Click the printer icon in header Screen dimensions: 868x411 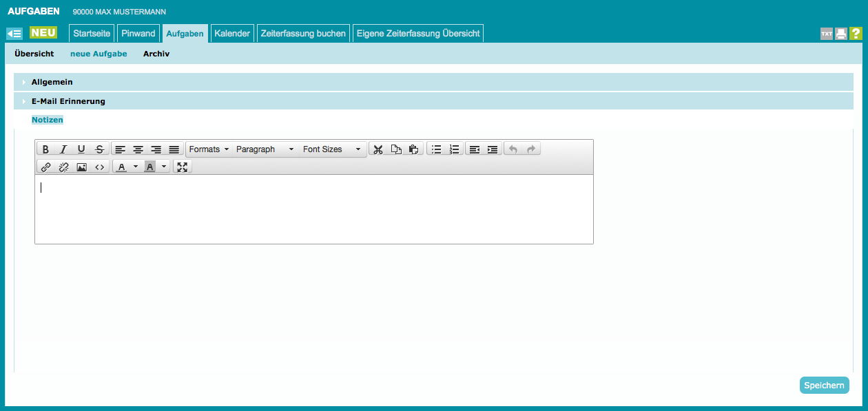tap(841, 34)
